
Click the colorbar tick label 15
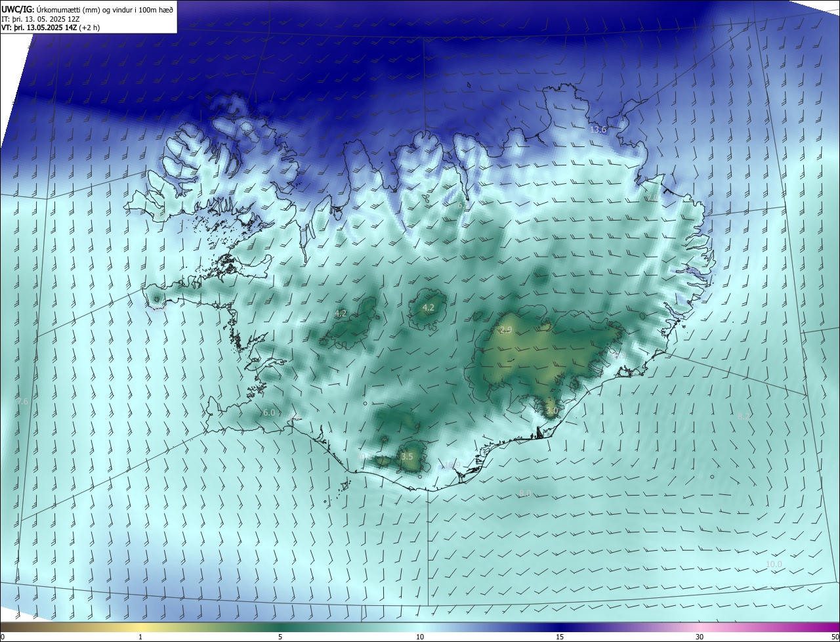[560, 637]
